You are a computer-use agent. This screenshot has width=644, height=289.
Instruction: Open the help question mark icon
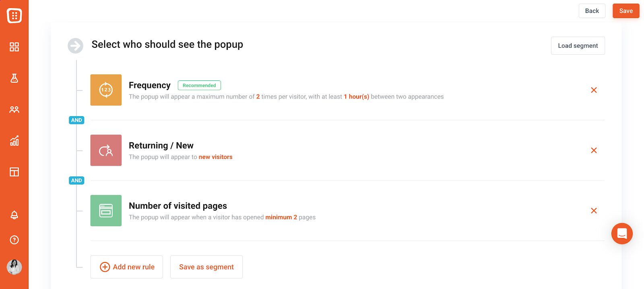14,240
